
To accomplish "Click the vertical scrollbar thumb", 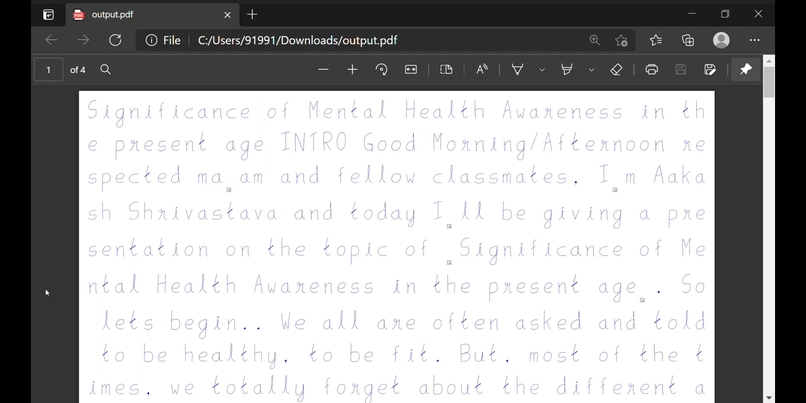I will pyautogui.click(x=768, y=81).
